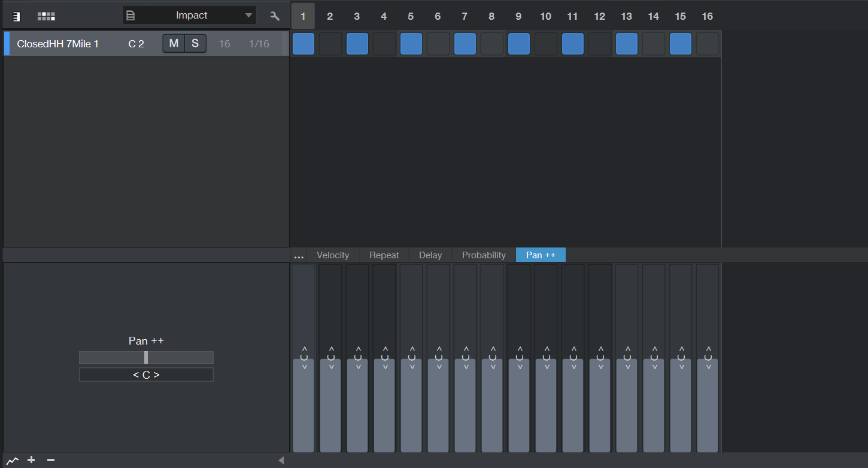868x468 pixels.
Task: Remove parameter lane with minus icon
Action: pyautogui.click(x=51, y=460)
